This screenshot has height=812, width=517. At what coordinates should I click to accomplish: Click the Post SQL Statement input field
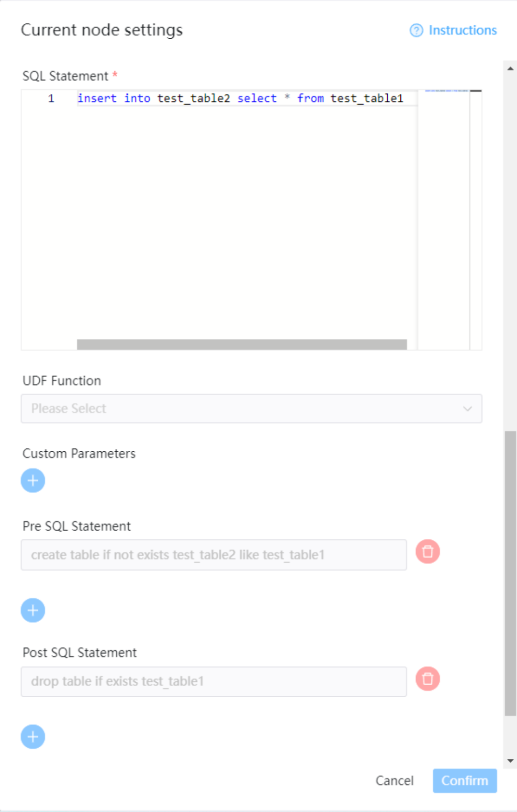214,681
